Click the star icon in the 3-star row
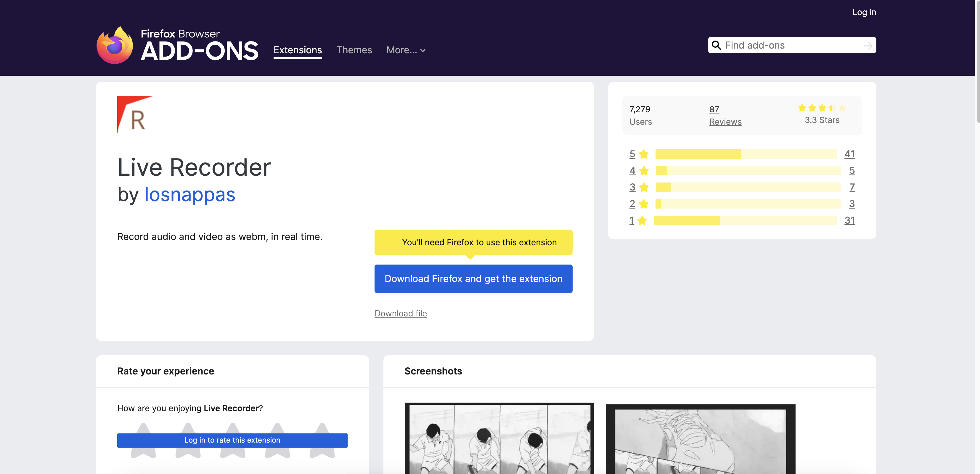This screenshot has width=980, height=474. coord(644,187)
